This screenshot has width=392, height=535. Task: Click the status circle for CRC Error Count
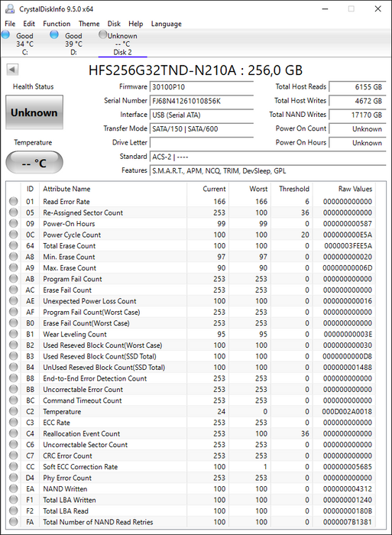(14, 456)
